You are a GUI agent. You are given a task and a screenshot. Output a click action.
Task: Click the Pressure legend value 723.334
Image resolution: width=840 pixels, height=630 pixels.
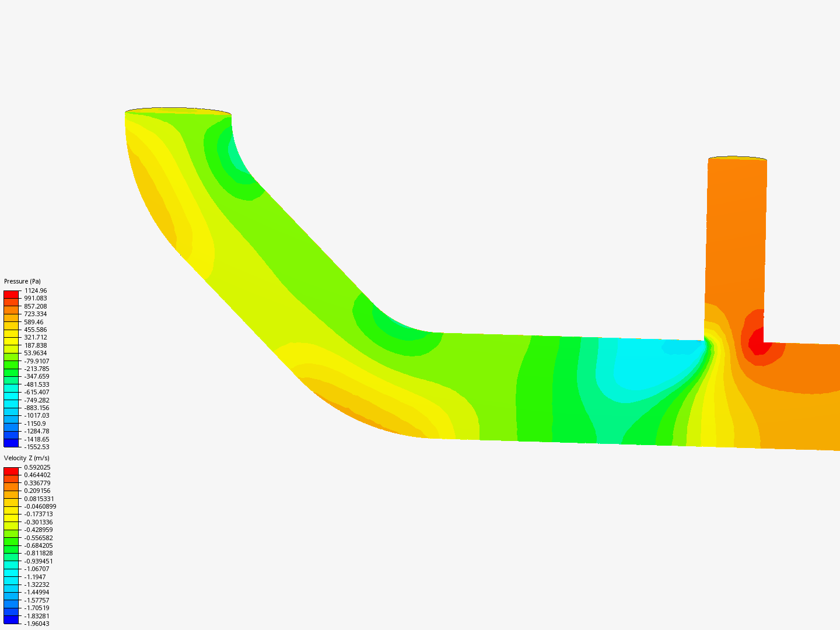tap(36, 314)
